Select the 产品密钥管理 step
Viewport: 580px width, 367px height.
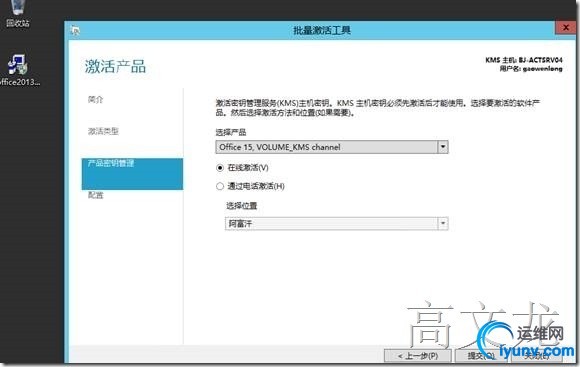pyautogui.click(x=132, y=174)
